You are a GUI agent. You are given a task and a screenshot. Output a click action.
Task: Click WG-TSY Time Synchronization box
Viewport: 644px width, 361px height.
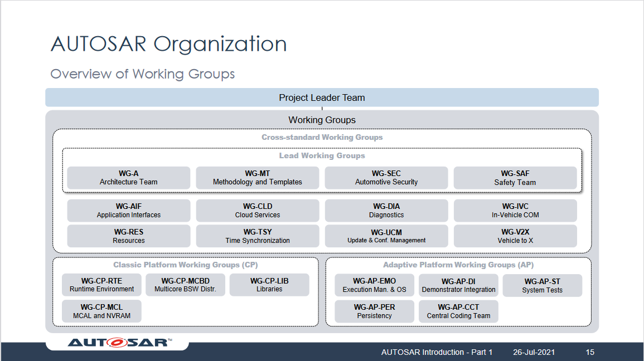tap(258, 236)
